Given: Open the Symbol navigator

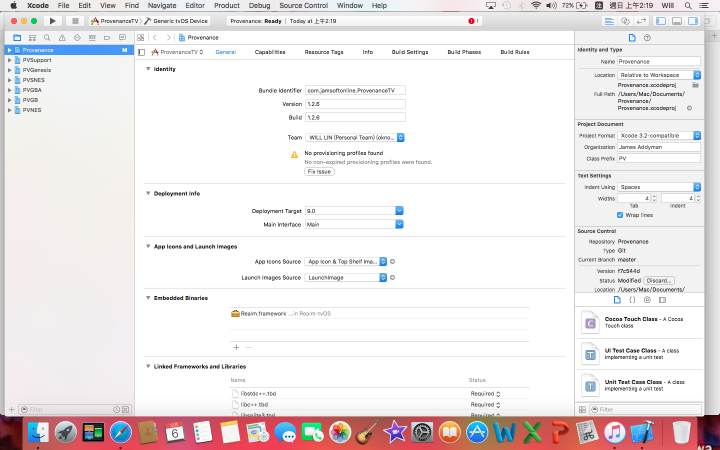Looking at the screenshot, I should click(x=32, y=38).
